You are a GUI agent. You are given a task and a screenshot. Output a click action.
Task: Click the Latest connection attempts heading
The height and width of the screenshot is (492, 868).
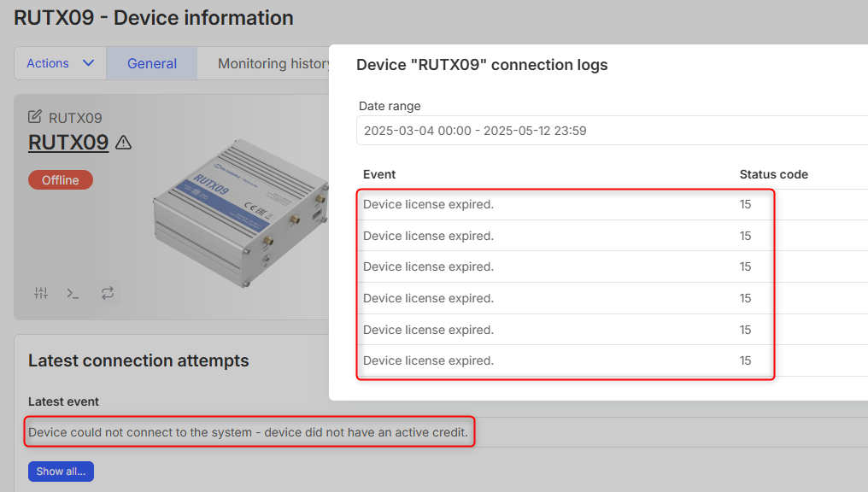click(138, 360)
